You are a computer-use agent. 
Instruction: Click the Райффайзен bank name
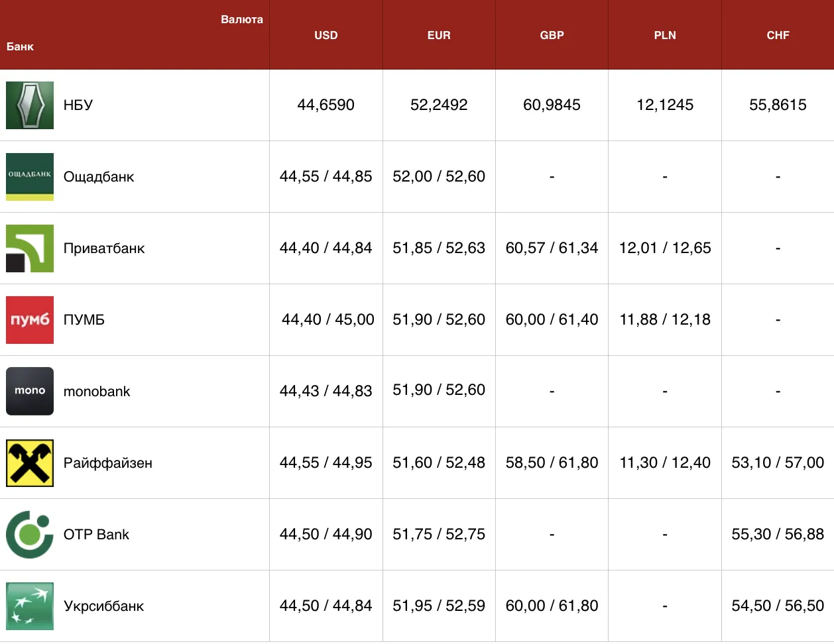coord(108,463)
